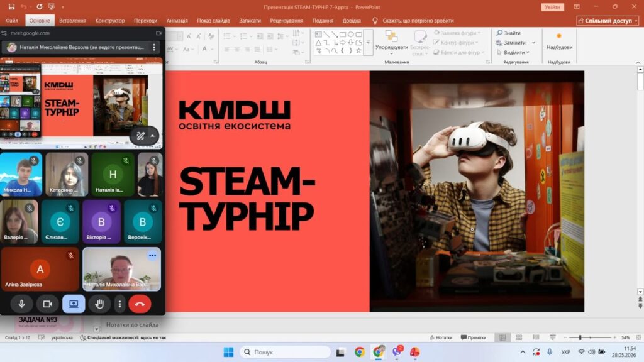Mute microphone in Meet overlay
644x362 pixels.
coord(22,304)
